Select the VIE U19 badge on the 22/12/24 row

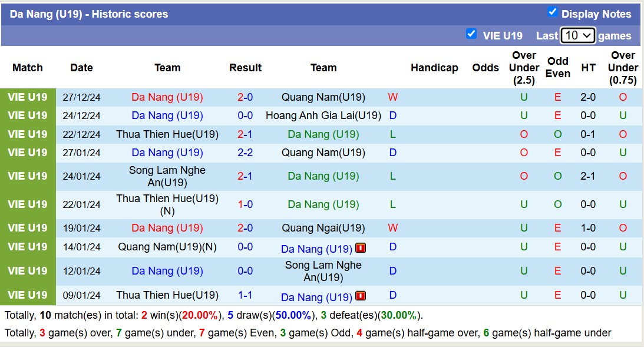pyautogui.click(x=27, y=134)
